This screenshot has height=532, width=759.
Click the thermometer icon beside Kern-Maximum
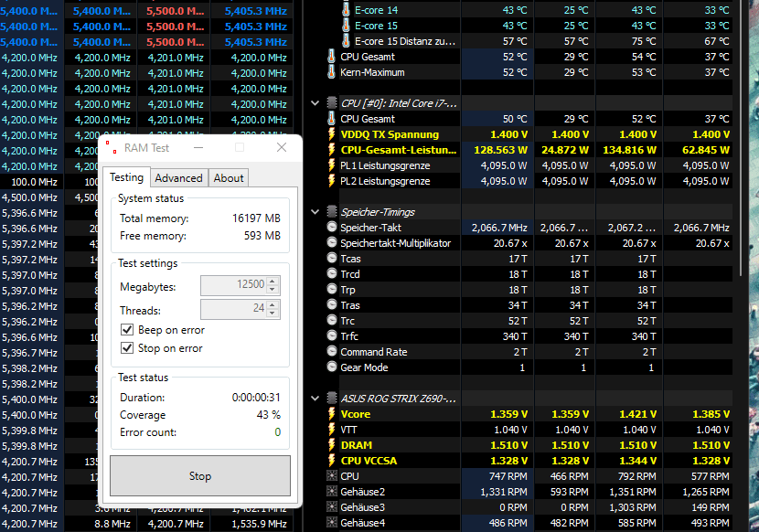(x=331, y=72)
